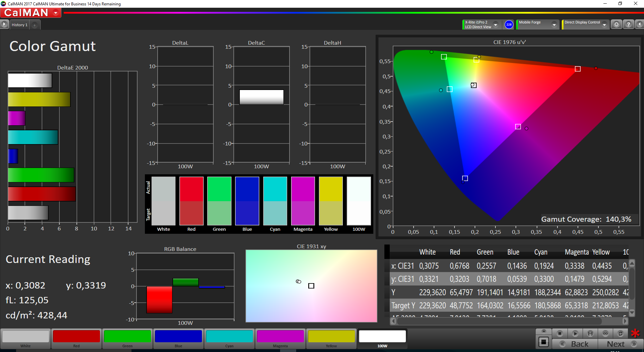Click the blue 228 meter status circle
Screen dimensions: 644x352
509,25
